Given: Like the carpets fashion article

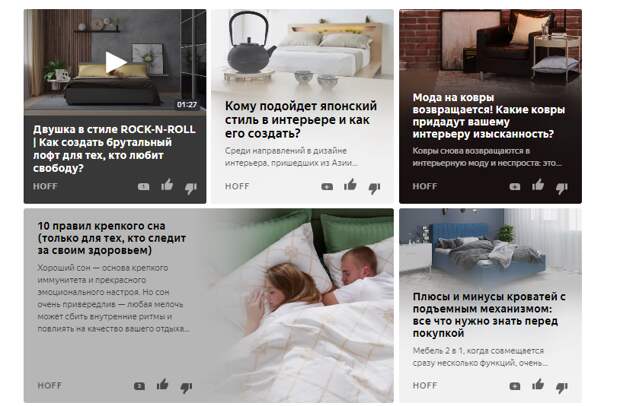Looking at the screenshot, I should [x=538, y=185].
